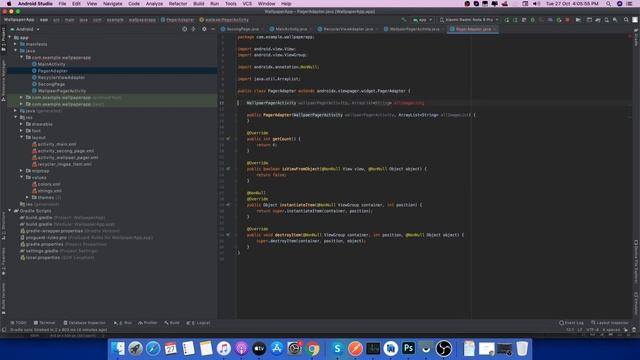Click destroyItem override gutter icon
The height and width of the screenshot is (360, 640).
tap(228, 235)
